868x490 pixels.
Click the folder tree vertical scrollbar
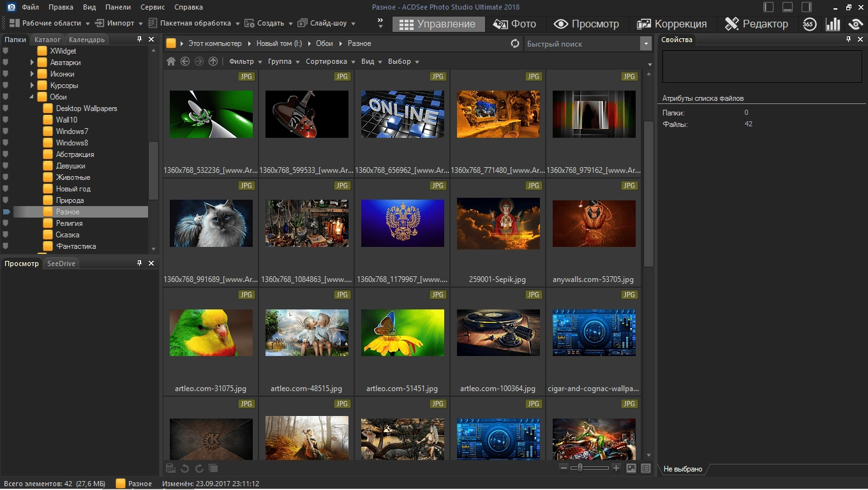(x=153, y=171)
